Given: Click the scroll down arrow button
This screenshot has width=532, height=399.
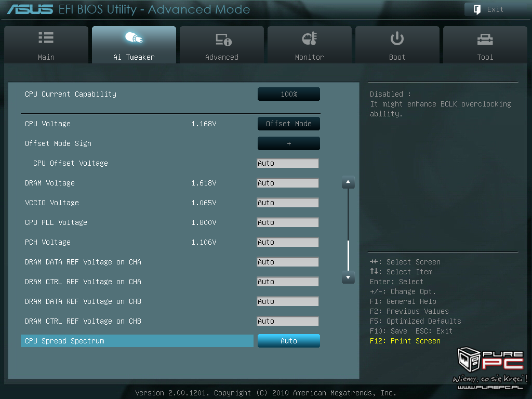Looking at the screenshot, I should coord(348,277).
